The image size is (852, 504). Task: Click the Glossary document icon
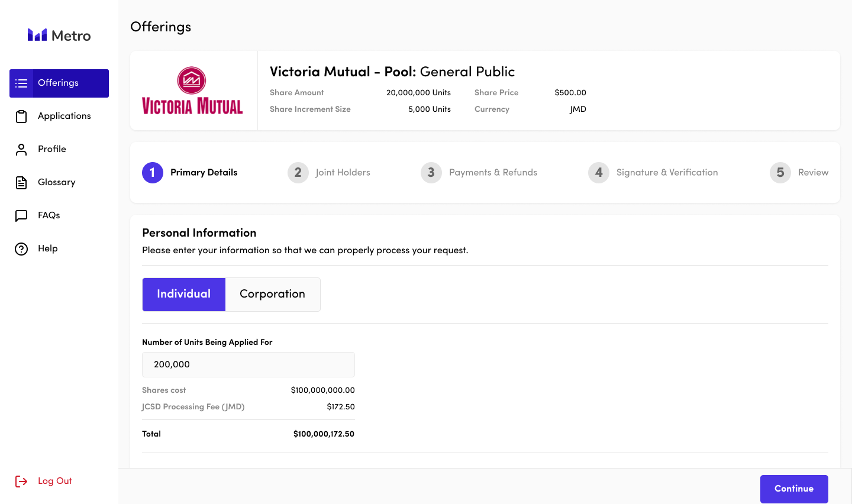(21, 183)
